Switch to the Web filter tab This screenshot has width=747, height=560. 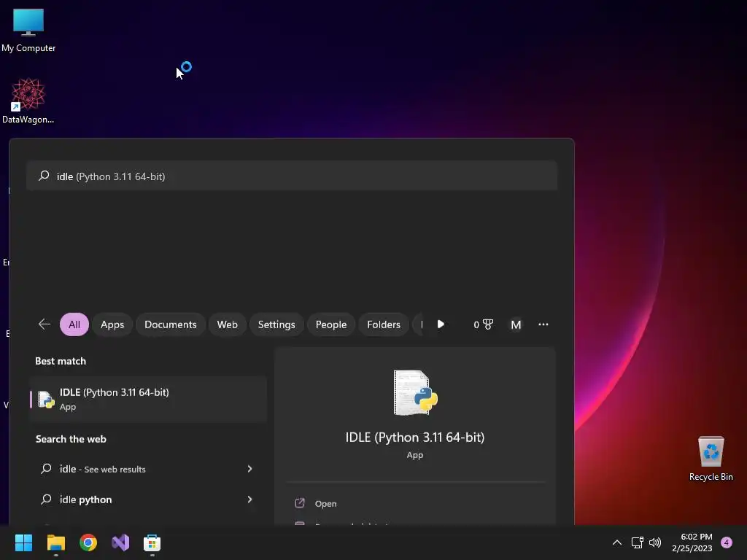[228, 324]
